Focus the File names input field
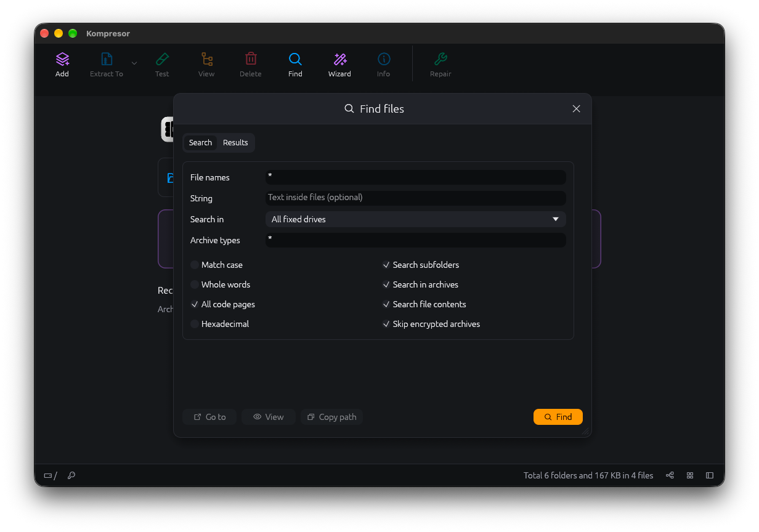 tap(415, 177)
